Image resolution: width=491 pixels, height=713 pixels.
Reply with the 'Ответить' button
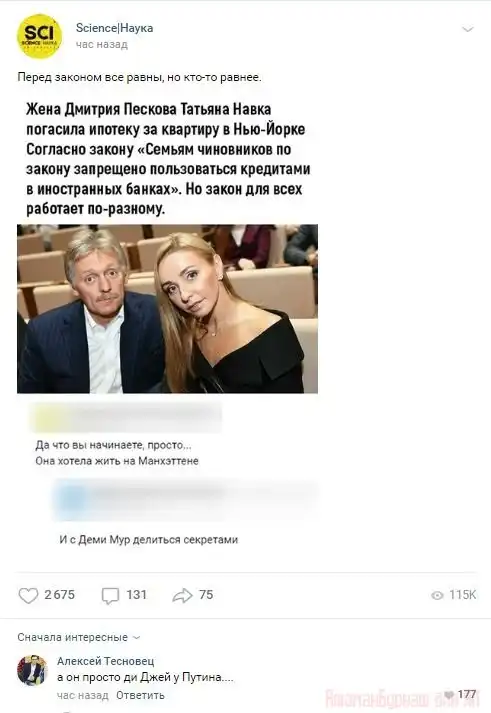[x=140, y=695]
